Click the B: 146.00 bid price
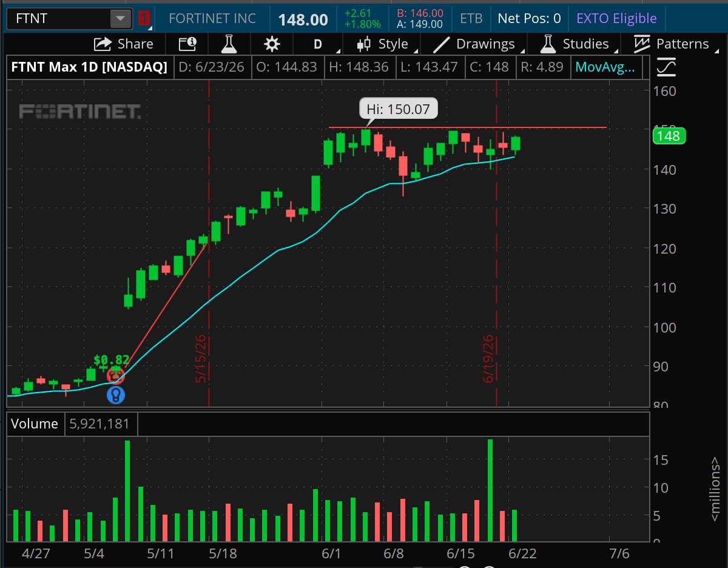 click(x=420, y=13)
